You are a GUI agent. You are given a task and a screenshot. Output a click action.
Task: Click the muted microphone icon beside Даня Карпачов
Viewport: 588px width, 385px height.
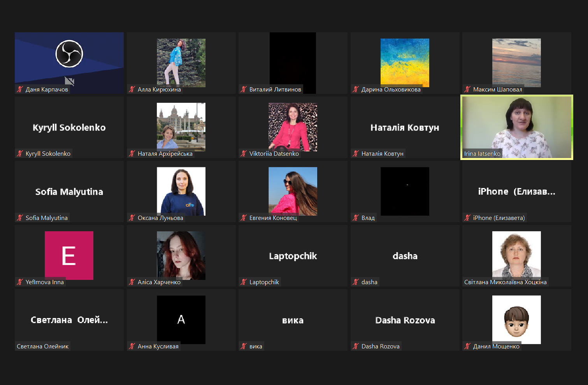20,89
